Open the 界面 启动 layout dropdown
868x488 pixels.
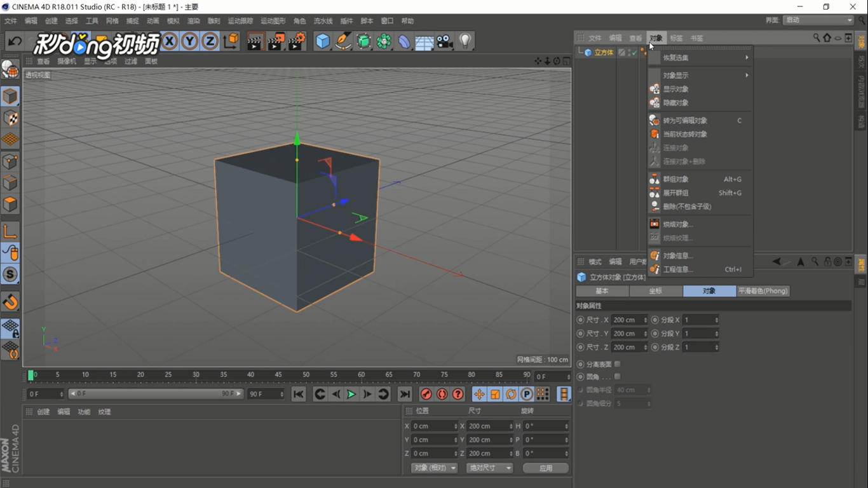pyautogui.click(x=819, y=20)
